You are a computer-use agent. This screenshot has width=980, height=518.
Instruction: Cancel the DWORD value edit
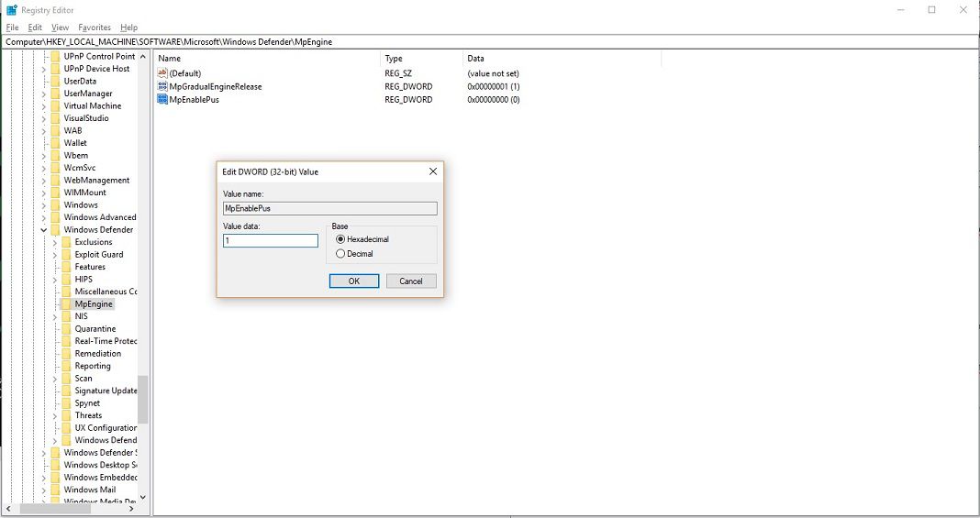coord(410,281)
